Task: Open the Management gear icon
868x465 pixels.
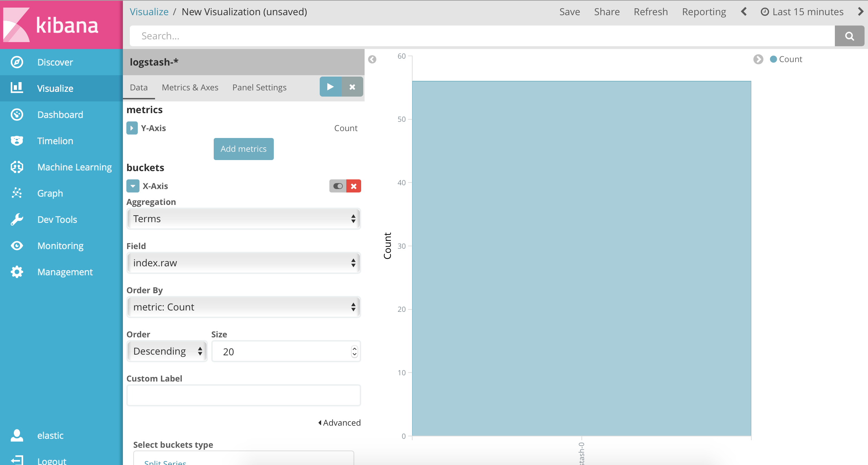Action: [17, 272]
